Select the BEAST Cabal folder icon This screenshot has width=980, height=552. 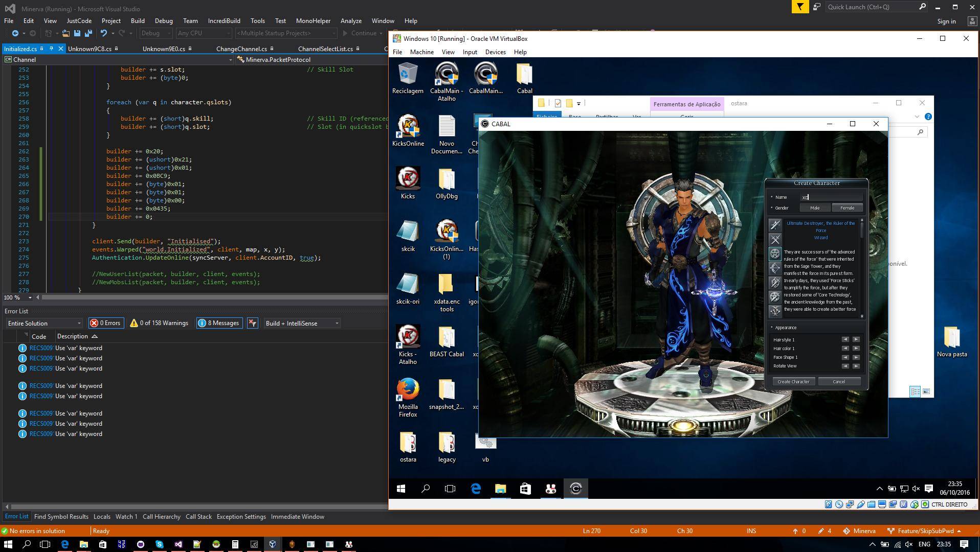point(447,341)
